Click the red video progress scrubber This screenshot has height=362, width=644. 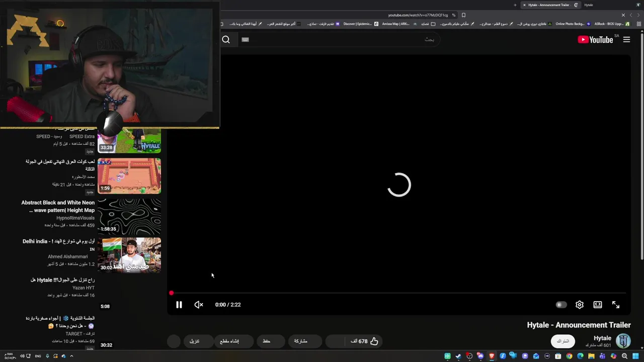click(x=171, y=293)
